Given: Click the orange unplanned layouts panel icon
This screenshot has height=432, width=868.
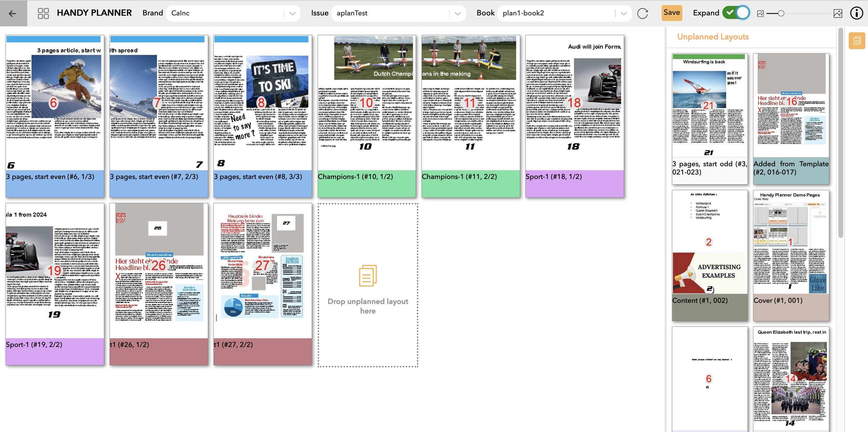Looking at the screenshot, I should (x=856, y=41).
